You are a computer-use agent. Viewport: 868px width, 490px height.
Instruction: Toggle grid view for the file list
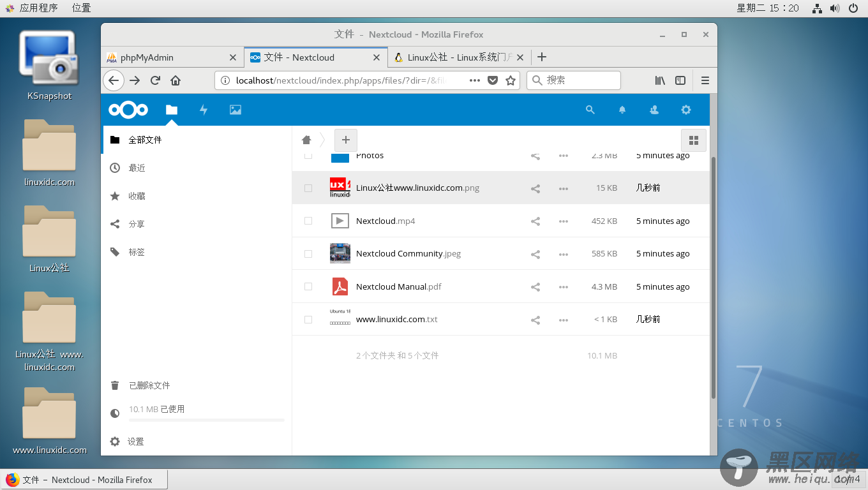[693, 140]
